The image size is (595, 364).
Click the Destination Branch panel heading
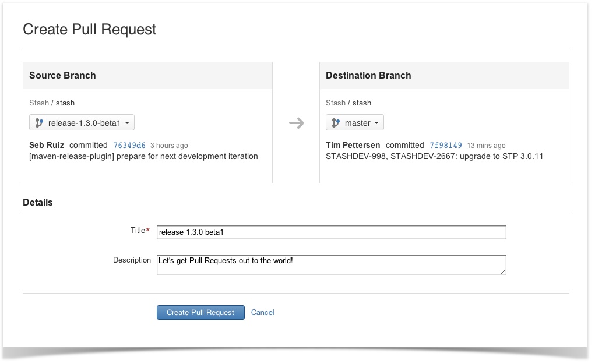coord(368,75)
